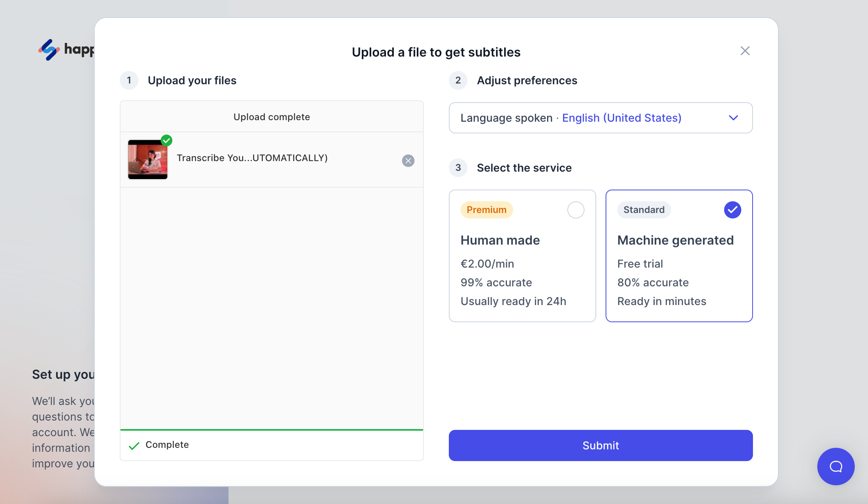Click the Standard label tag

click(644, 210)
